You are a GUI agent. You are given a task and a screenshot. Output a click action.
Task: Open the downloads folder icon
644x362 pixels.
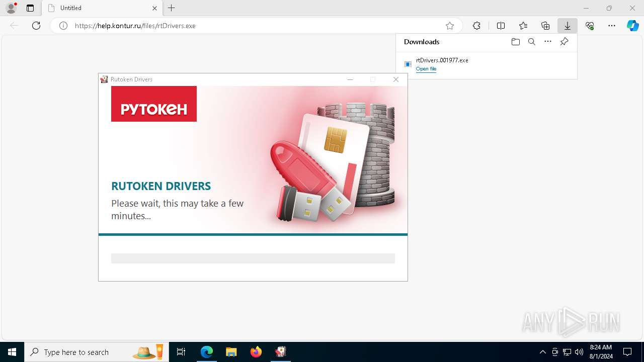coord(515,42)
